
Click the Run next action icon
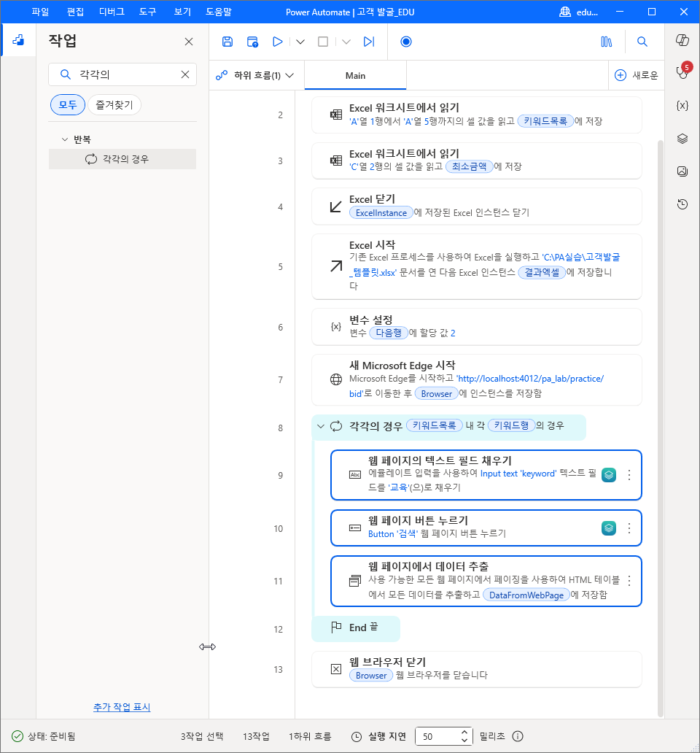click(x=368, y=42)
